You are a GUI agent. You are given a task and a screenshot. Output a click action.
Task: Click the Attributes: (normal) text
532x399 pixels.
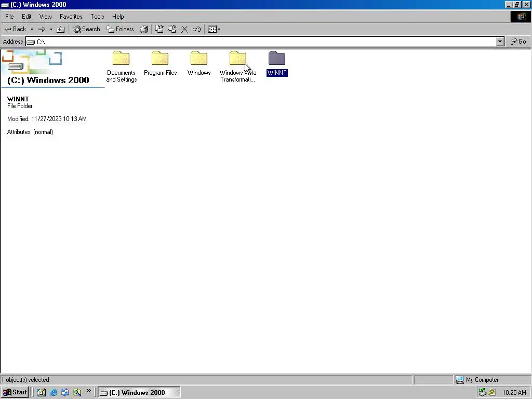pos(30,132)
